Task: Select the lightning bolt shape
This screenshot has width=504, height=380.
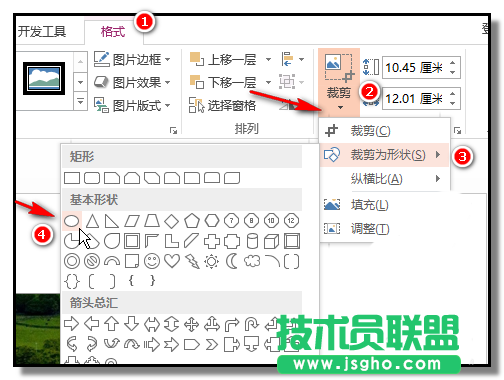Action: pos(192,261)
